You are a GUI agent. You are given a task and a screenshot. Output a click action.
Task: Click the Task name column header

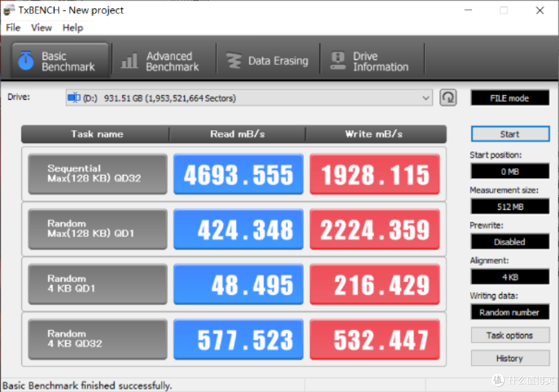[x=96, y=134]
